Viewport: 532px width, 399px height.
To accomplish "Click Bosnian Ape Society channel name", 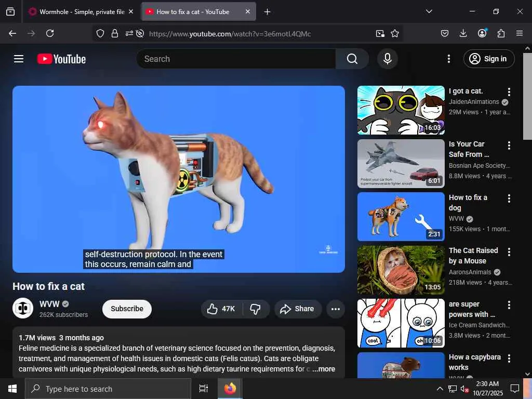I will (x=479, y=166).
